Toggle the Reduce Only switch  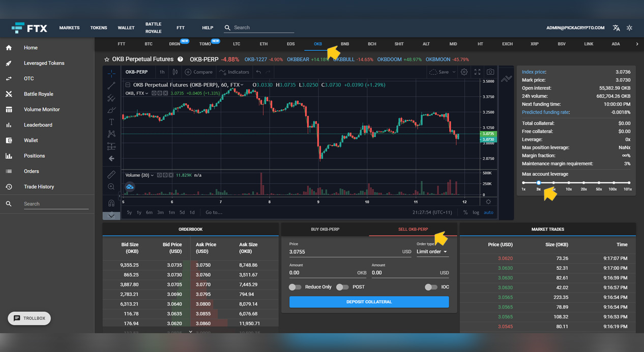(295, 287)
